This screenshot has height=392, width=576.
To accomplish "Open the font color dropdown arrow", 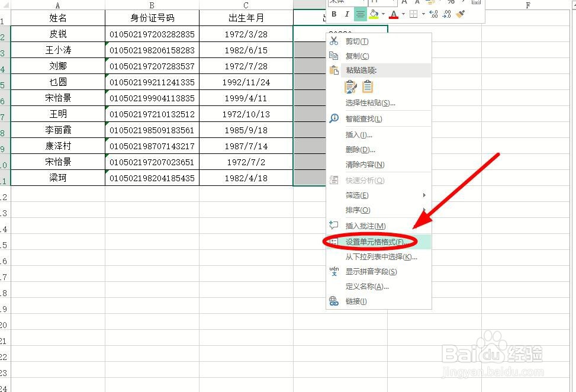I will point(403,14).
